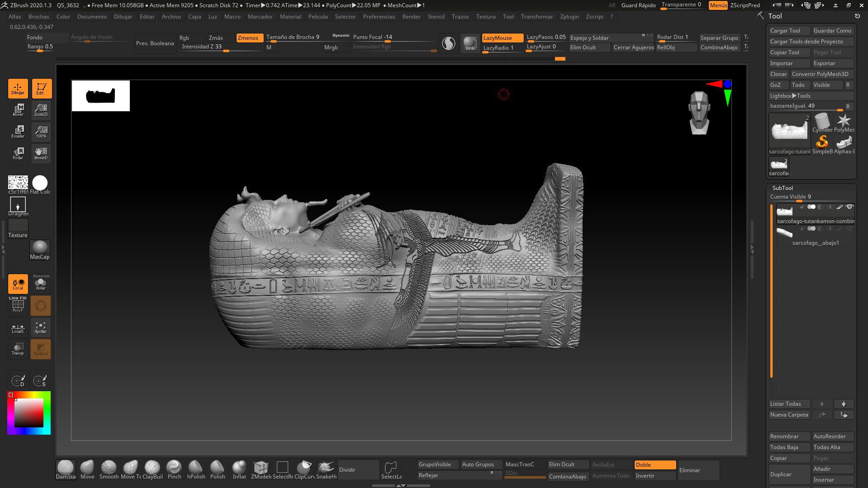Open the Flat Color material thumbnail
The width and height of the screenshot is (868, 488).
pos(40,185)
